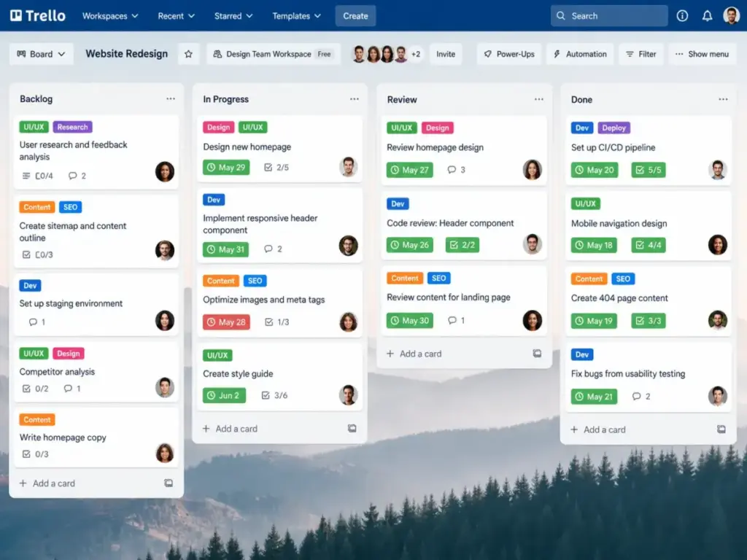Add a card to the Backlog list
The width and height of the screenshot is (747, 560).
click(x=47, y=483)
